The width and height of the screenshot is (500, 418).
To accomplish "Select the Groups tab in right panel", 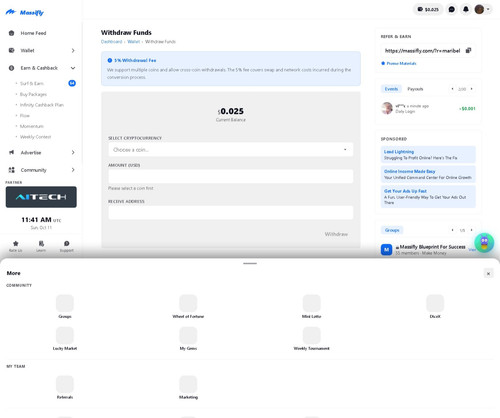I will [x=392, y=230].
